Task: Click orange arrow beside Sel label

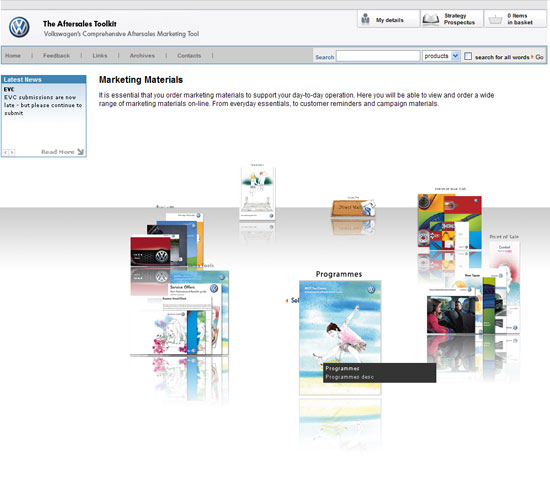Action: [287, 300]
